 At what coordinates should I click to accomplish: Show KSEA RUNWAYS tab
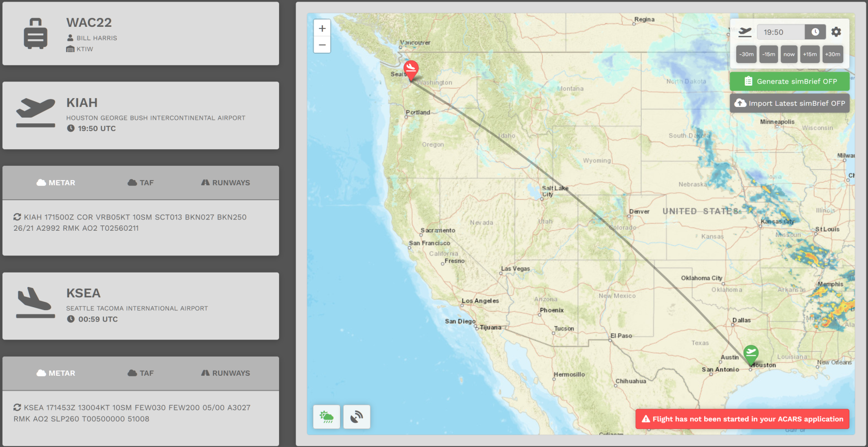tap(225, 373)
